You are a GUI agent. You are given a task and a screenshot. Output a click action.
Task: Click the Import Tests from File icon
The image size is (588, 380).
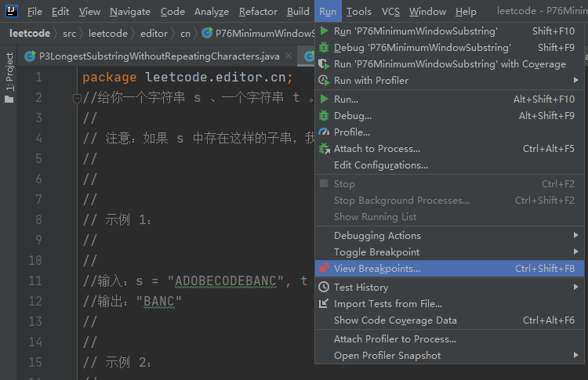click(x=324, y=304)
